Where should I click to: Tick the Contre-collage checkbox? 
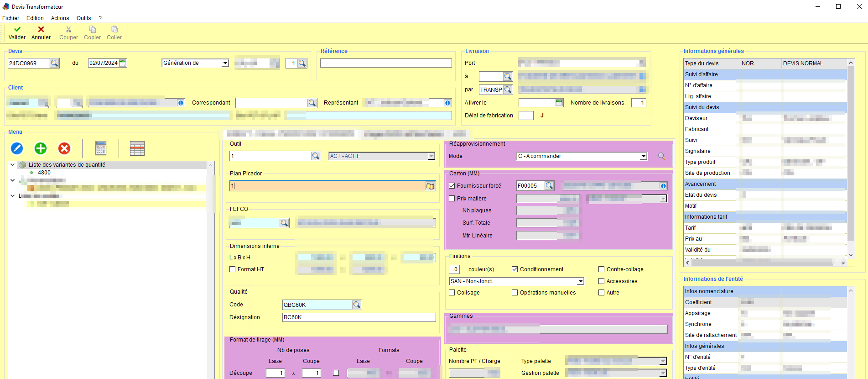(x=601, y=269)
